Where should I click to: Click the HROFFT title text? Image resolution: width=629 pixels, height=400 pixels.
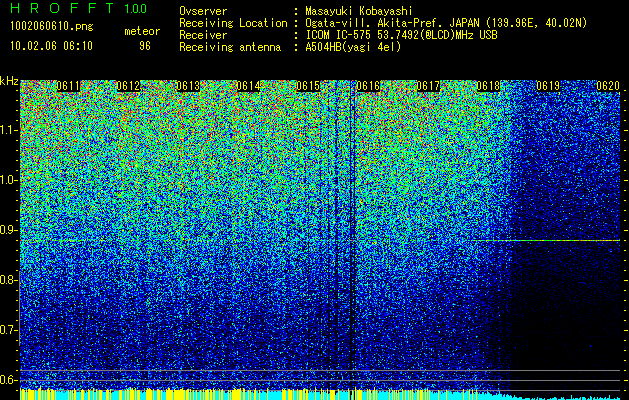[62, 8]
